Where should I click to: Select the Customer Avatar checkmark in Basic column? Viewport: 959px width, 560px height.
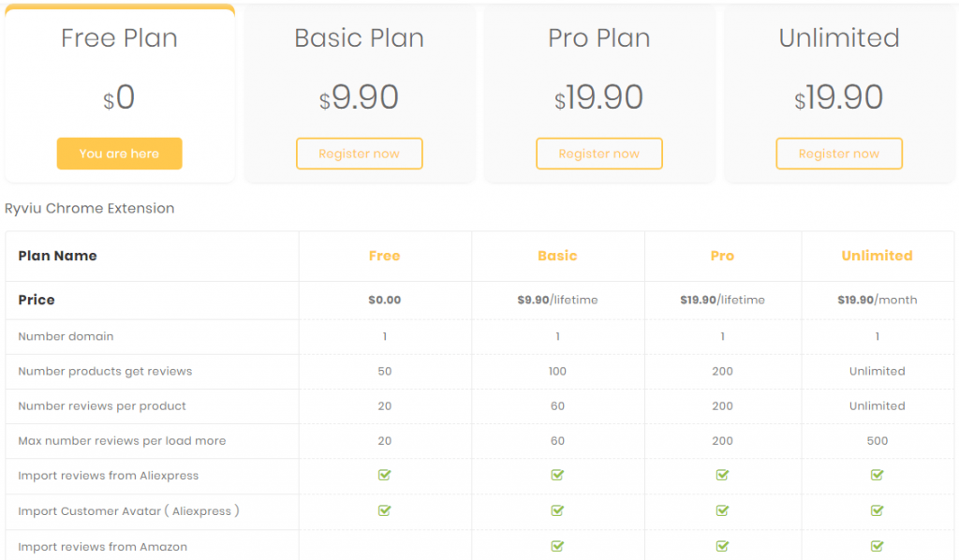(557, 510)
